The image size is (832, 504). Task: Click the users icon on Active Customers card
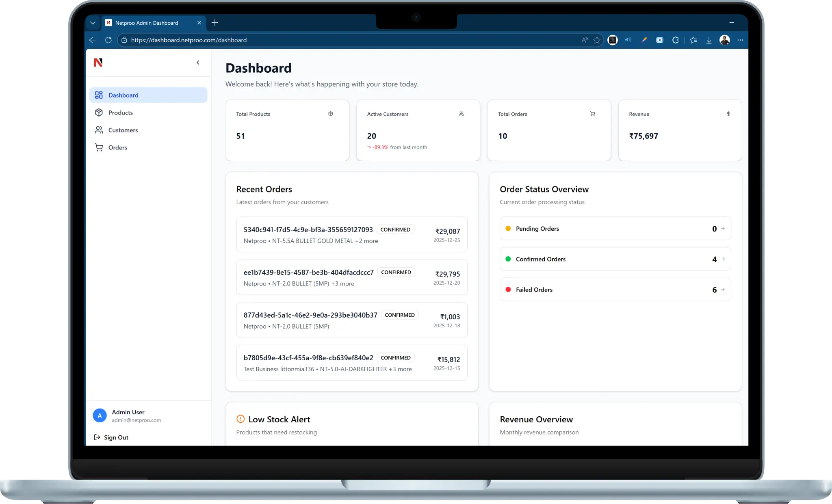pos(461,114)
